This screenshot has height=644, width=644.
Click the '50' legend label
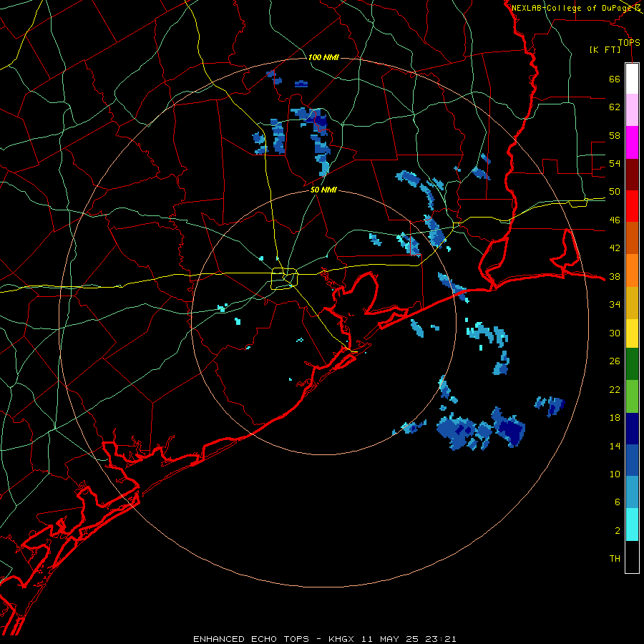615,192
